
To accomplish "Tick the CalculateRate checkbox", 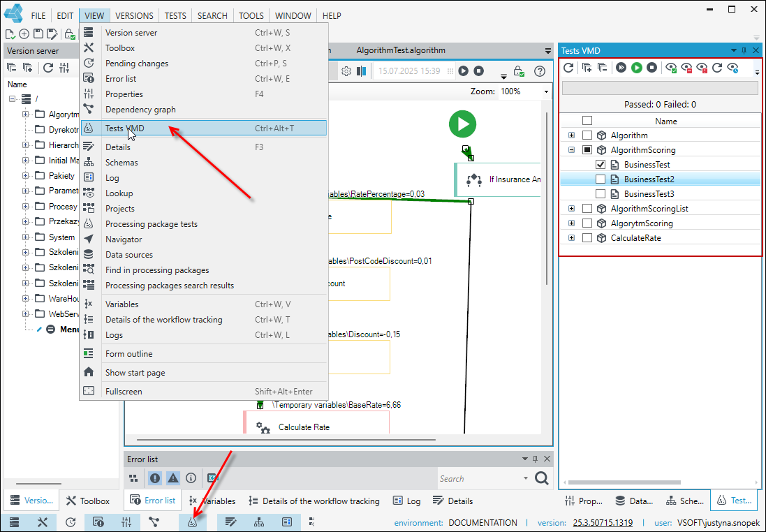I will (x=587, y=238).
